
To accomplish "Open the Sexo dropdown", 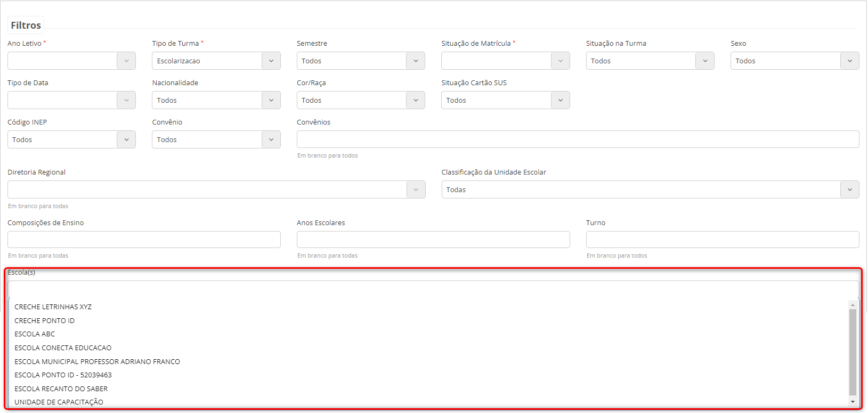I will (794, 61).
